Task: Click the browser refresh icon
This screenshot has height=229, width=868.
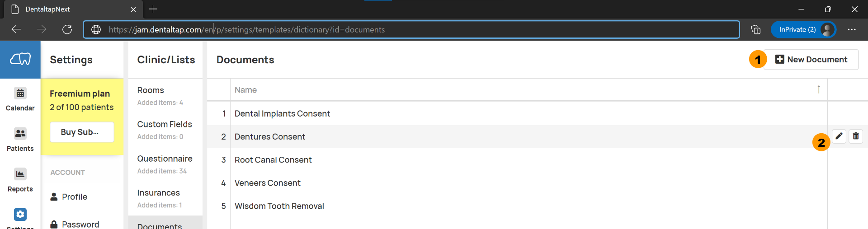Action: click(67, 29)
